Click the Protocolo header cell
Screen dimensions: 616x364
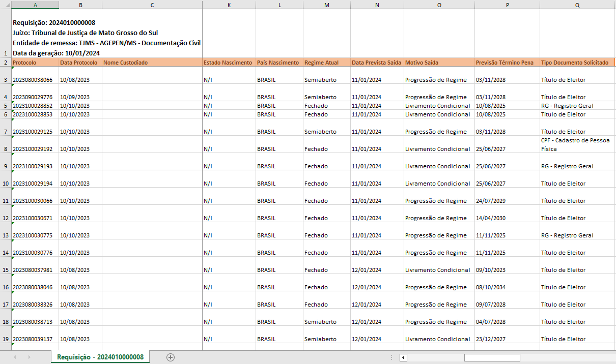pyautogui.click(x=35, y=62)
